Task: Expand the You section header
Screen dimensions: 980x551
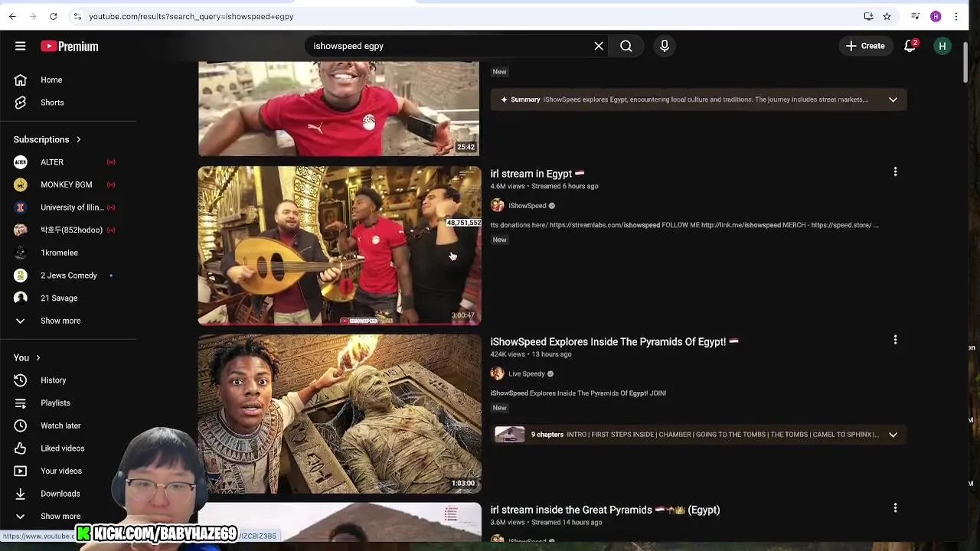Action: pyautogui.click(x=27, y=357)
